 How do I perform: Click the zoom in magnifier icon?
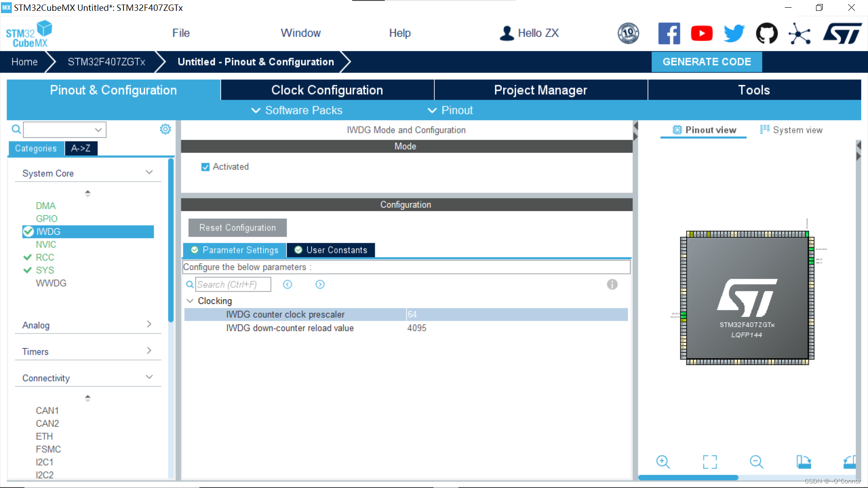coord(663,461)
